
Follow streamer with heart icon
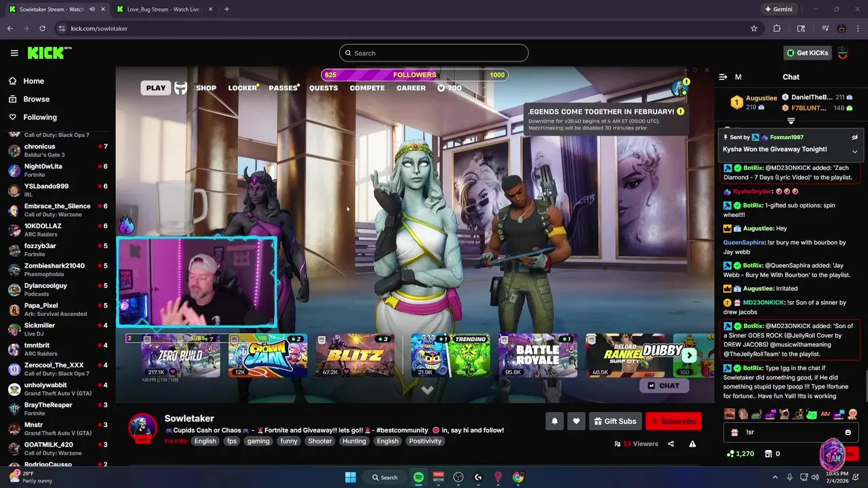(576, 422)
